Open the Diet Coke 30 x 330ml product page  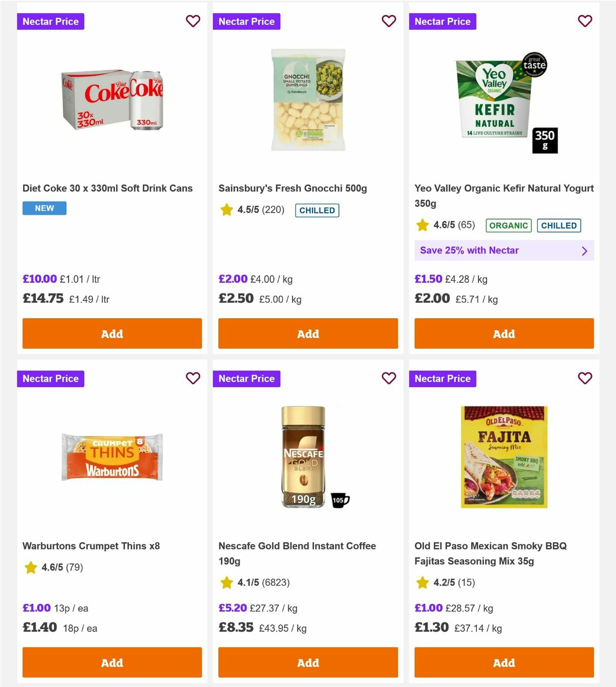[x=107, y=188]
